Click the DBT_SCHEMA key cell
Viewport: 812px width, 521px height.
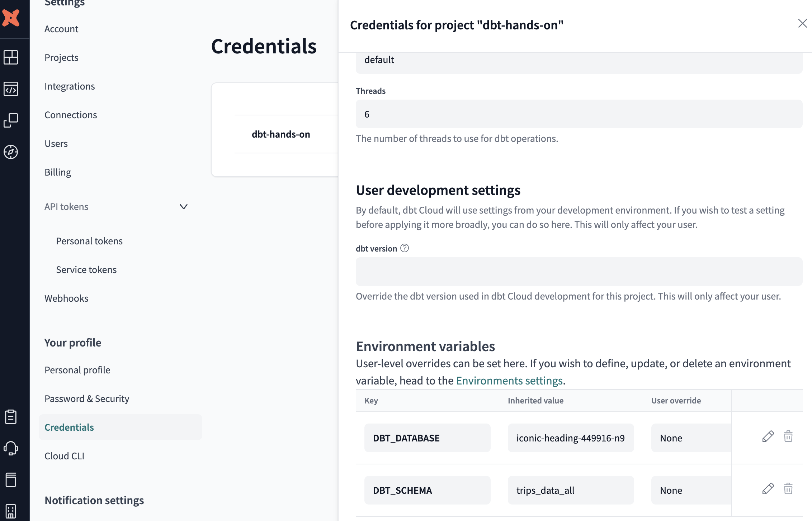(x=428, y=490)
